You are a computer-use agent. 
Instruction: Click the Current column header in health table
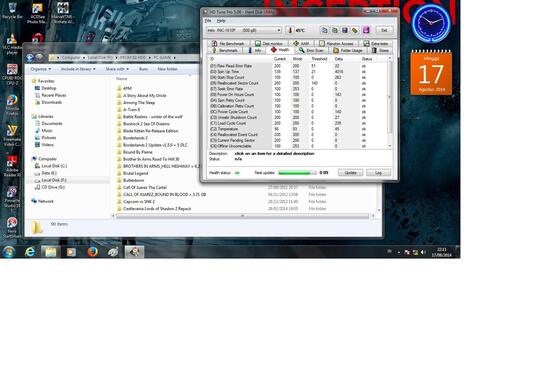pos(280,59)
